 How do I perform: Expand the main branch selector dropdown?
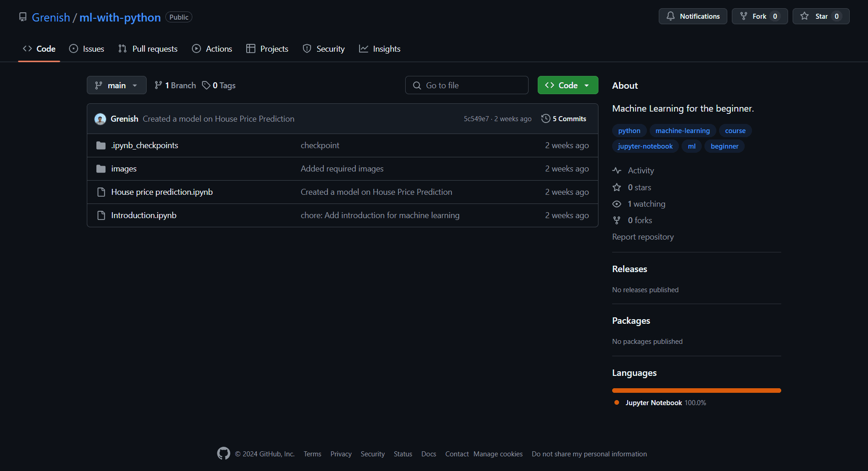pyautogui.click(x=116, y=85)
